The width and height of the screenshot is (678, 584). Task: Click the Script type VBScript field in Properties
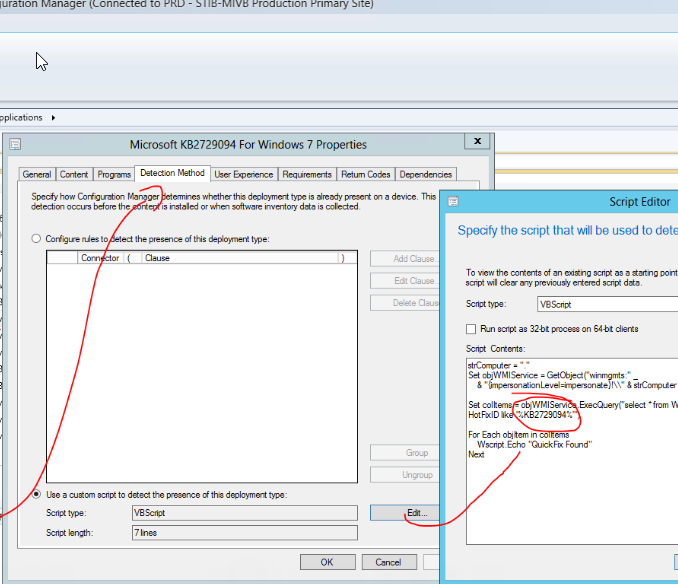(x=245, y=513)
